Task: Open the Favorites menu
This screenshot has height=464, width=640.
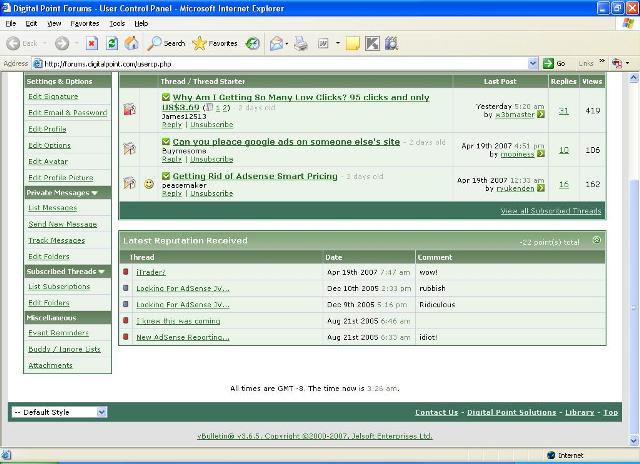Action: pyautogui.click(x=85, y=24)
